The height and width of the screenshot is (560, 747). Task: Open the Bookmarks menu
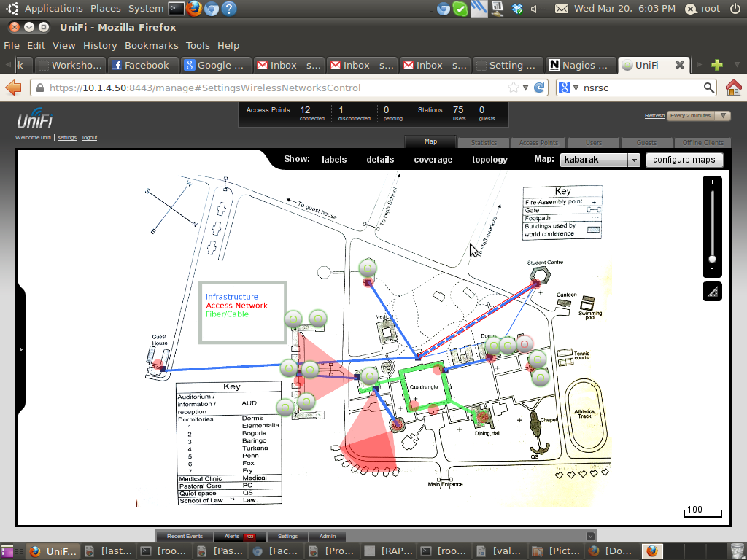pos(151,45)
